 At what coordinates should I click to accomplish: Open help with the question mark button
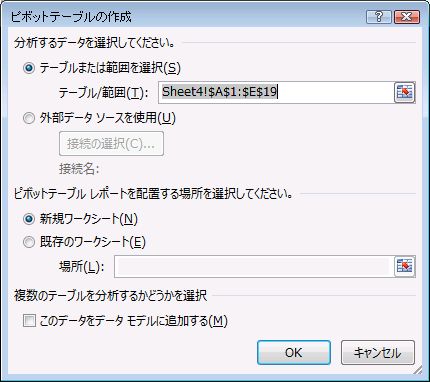click(x=378, y=17)
